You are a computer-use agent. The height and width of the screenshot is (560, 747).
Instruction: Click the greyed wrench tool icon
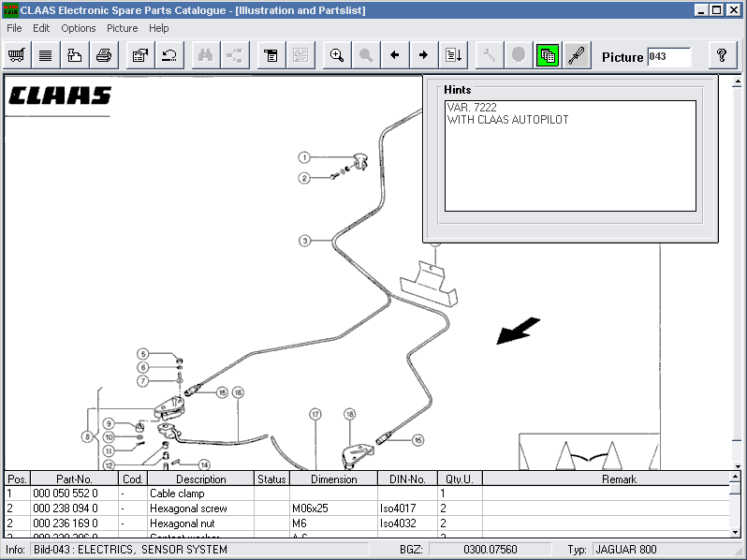(490, 55)
